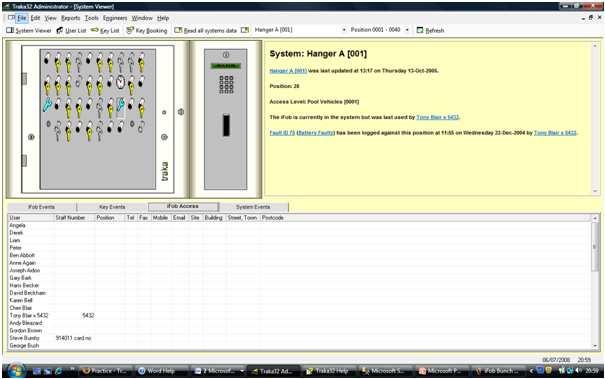Sort by the Building column header
605x379 pixels.
(x=214, y=218)
